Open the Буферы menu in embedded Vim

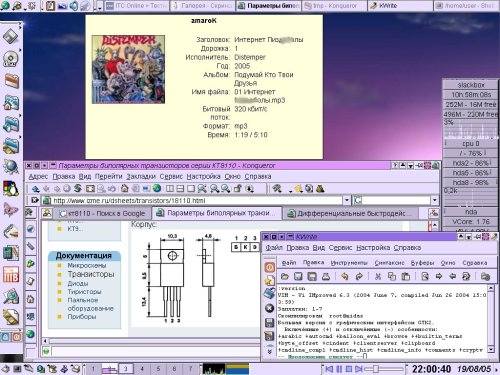pos(422,263)
